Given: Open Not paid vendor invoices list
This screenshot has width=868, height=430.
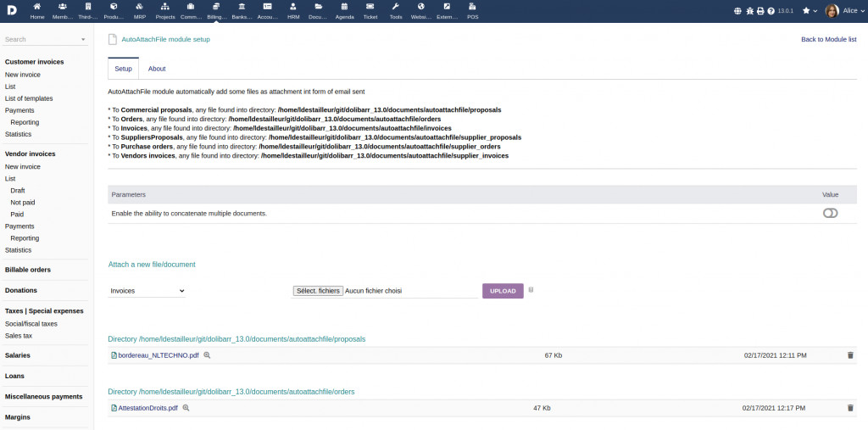Looking at the screenshot, I should tap(23, 203).
